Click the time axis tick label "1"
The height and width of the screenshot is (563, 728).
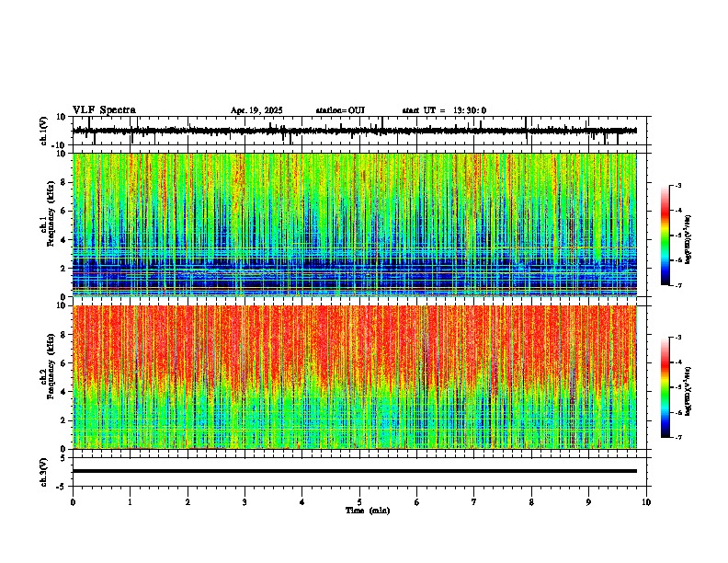(130, 502)
